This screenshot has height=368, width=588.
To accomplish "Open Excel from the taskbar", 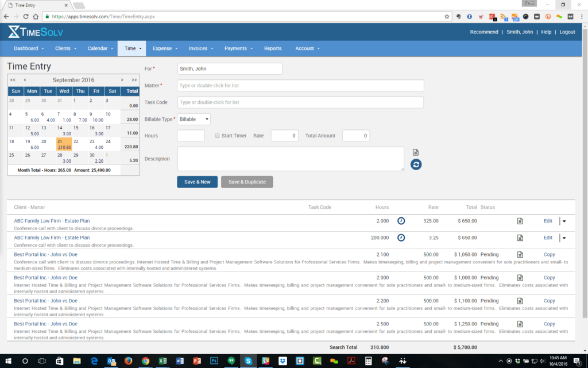I will coord(163,361).
